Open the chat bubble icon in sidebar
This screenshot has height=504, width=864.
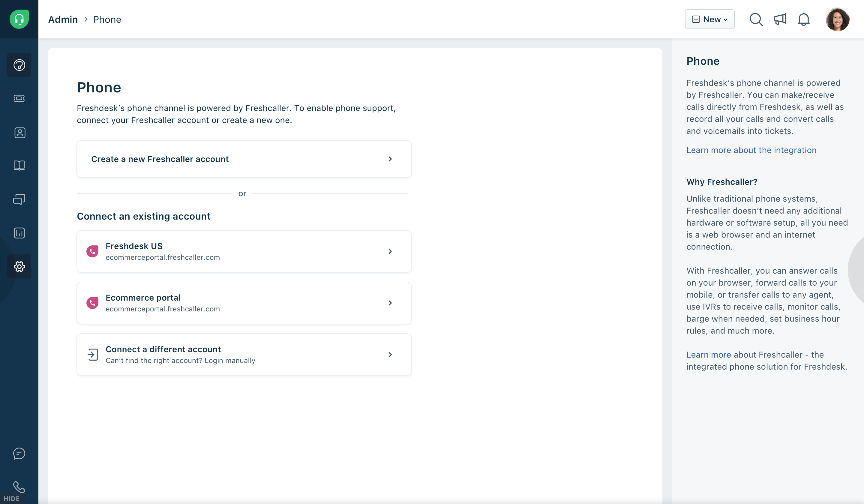[x=19, y=453]
